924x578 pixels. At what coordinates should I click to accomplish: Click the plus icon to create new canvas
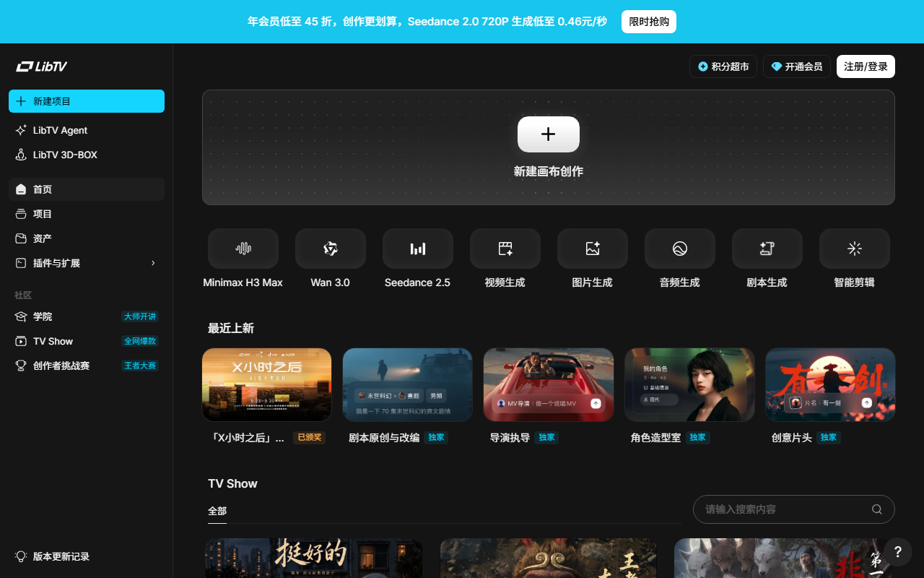(x=549, y=134)
